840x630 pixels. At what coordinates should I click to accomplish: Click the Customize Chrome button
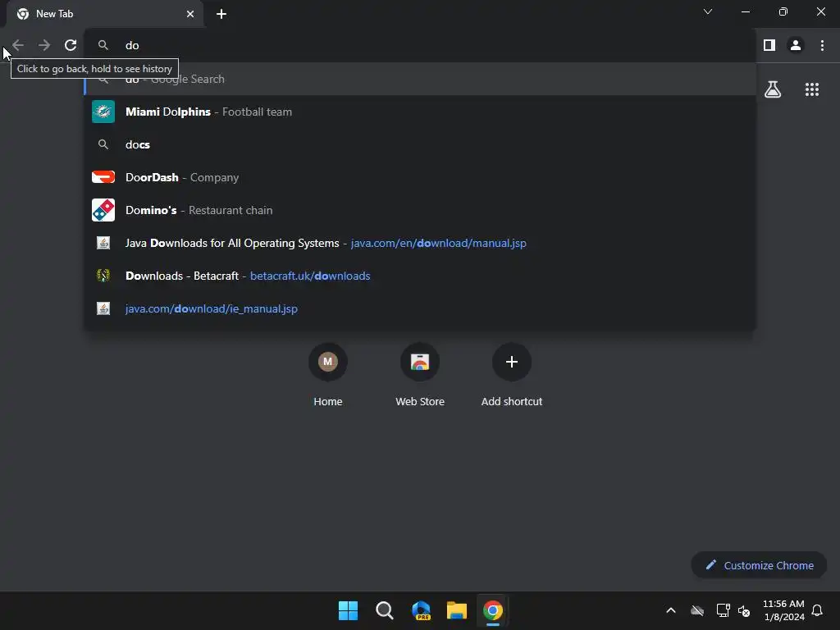[x=759, y=565]
